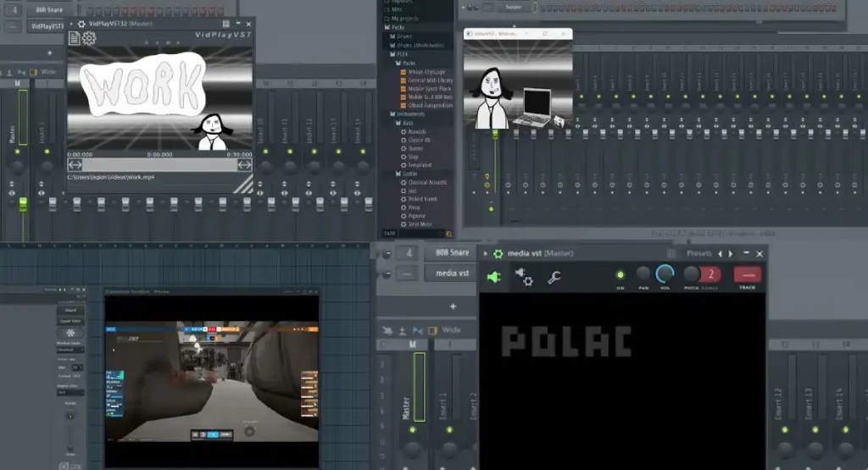Select previous preset arrow in media vst
Image resolution: width=868 pixels, height=470 pixels.
[721, 253]
